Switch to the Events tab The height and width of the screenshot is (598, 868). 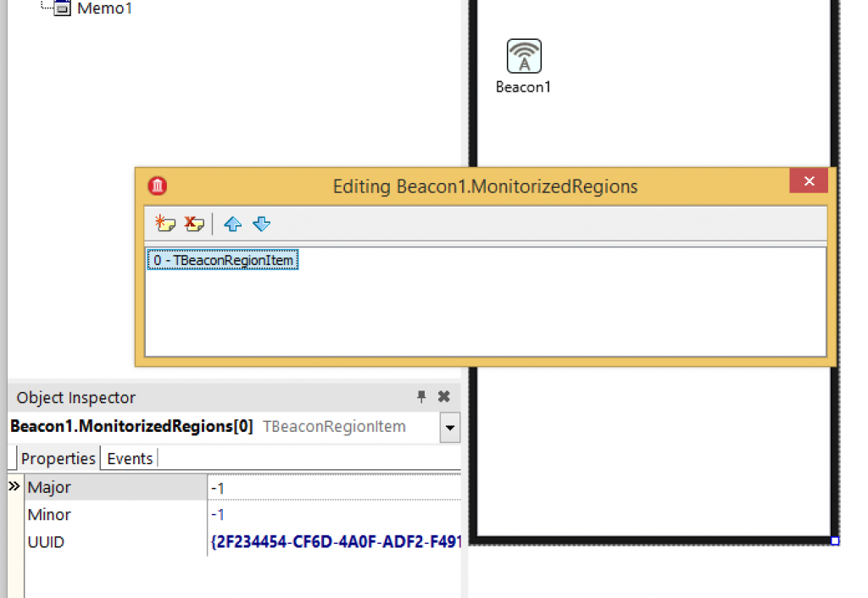pos(129,457)
